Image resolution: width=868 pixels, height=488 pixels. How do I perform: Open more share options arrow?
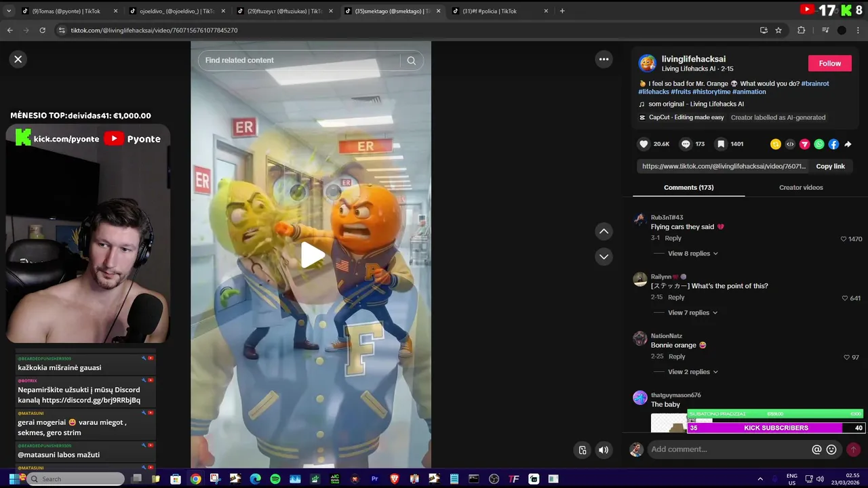pos(848,144)
